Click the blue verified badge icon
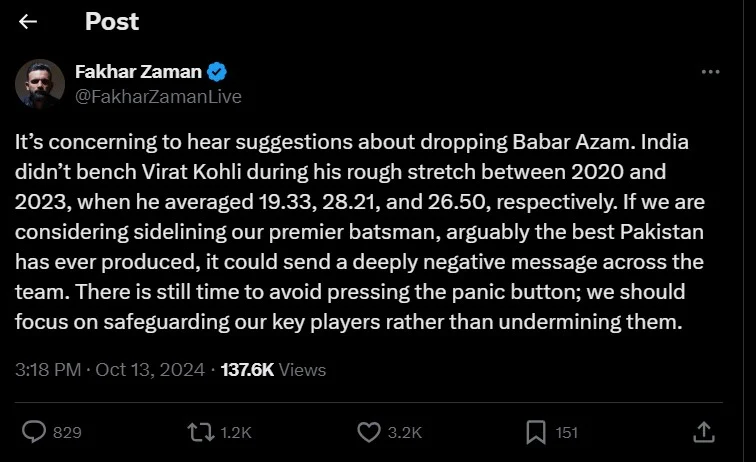 tap(217, 72)
